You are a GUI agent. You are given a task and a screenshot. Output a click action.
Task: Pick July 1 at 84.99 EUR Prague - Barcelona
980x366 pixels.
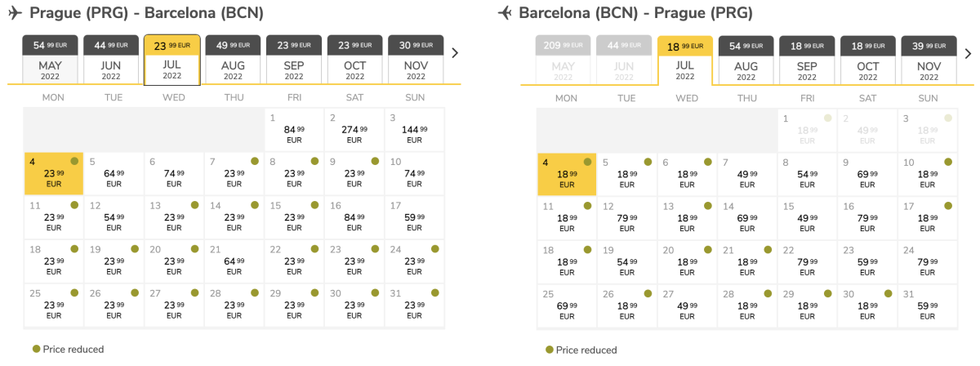[x=294, y=130]
